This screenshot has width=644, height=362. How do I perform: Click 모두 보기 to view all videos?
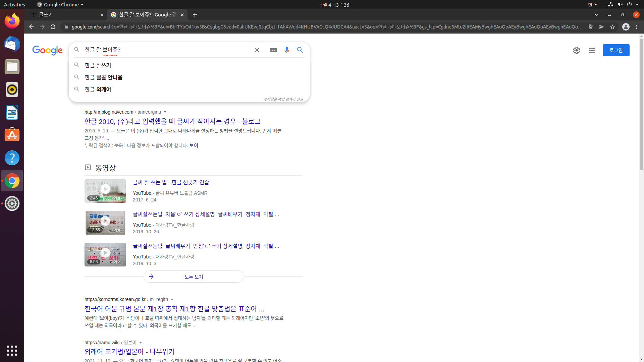[194, 277]
